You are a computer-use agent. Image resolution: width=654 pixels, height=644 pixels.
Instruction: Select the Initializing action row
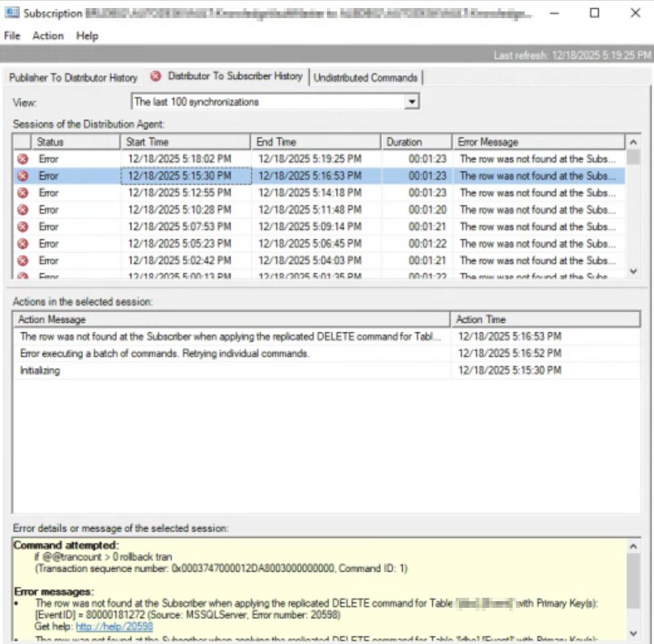326,371
